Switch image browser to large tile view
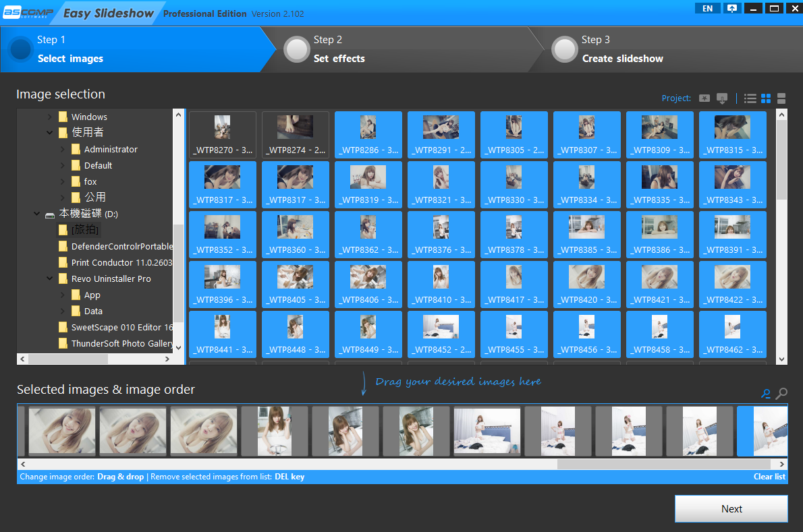Screen dimensions: 803x532 coord(781,98)
